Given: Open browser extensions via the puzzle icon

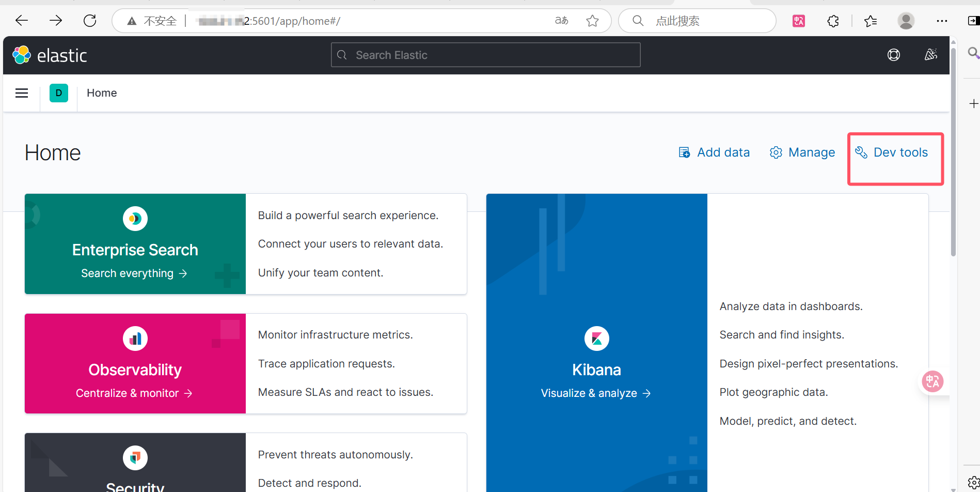Looking at the screenshot, I should [x=832, y=21].
